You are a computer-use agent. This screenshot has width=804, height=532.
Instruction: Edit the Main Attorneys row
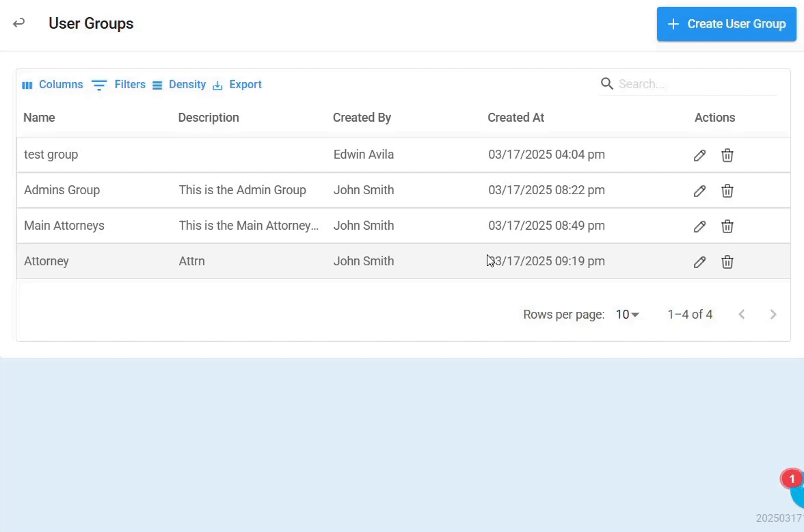click(699, 226)
